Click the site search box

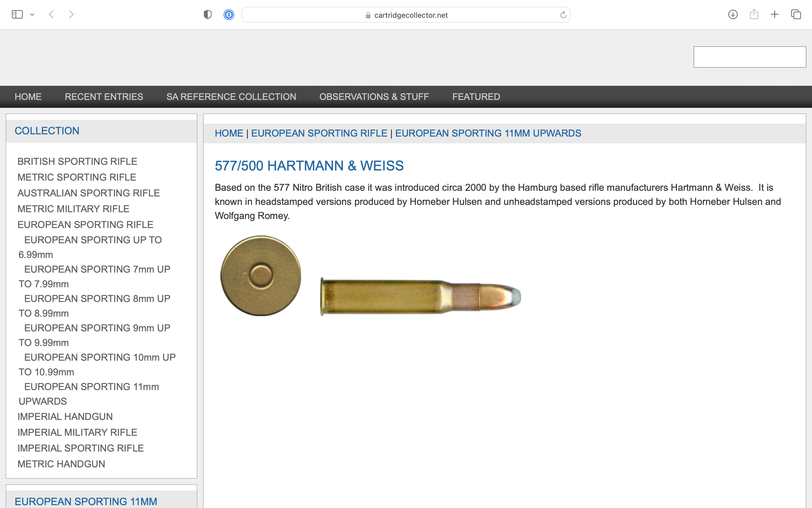(750, 57)
